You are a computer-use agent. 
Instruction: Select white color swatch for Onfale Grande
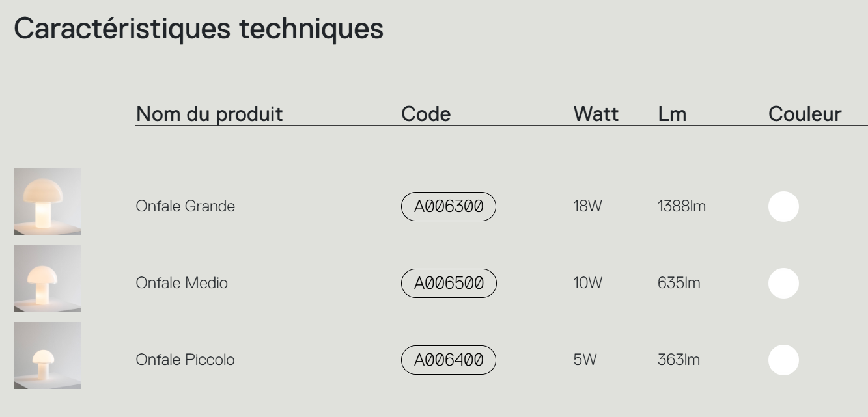(783, 207)
